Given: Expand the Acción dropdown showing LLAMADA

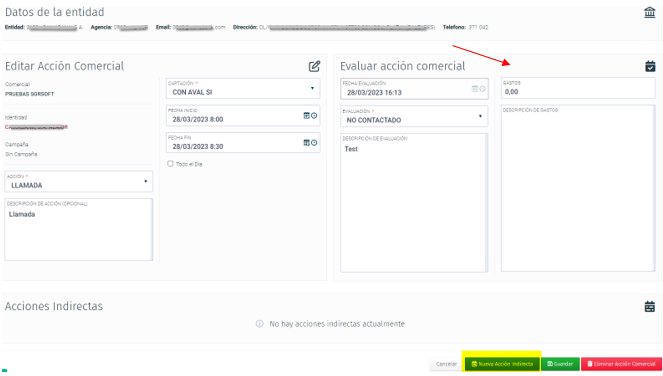Looking at the screenshot, I should pos(79,181).
